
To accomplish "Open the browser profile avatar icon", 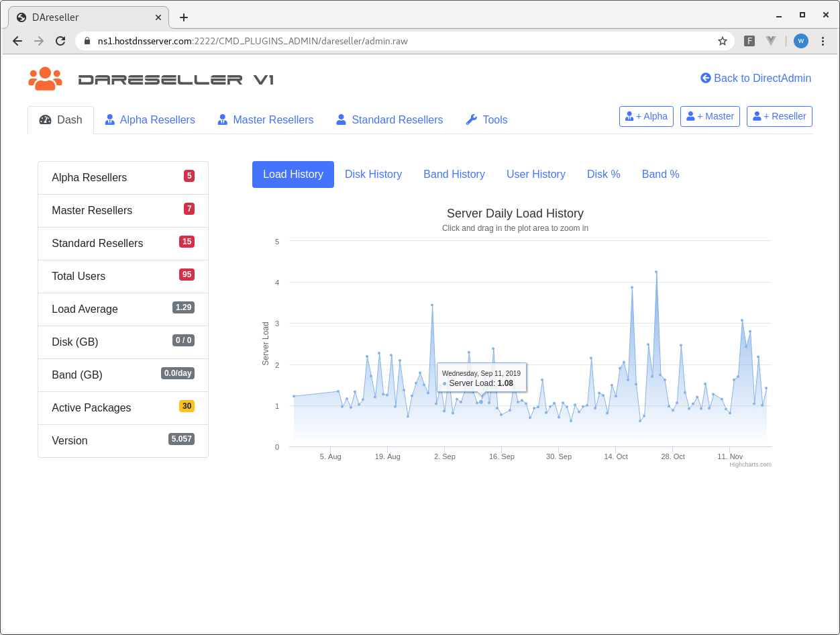I will [800, 41].
